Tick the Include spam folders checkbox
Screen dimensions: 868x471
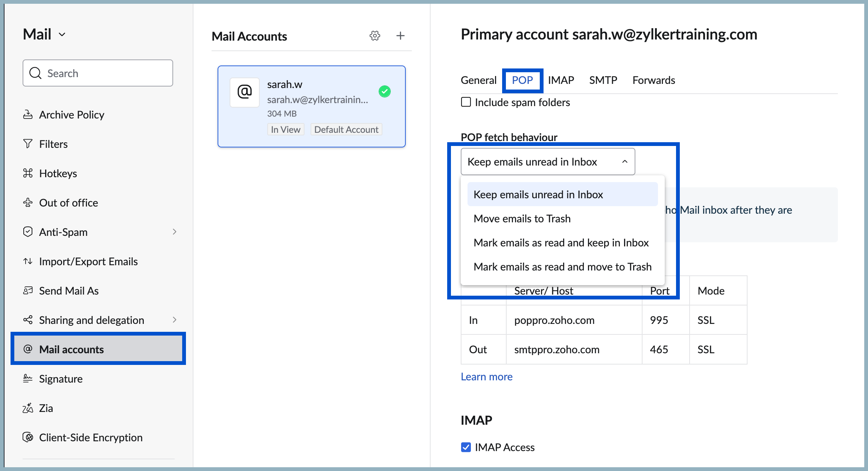point(466,102)
